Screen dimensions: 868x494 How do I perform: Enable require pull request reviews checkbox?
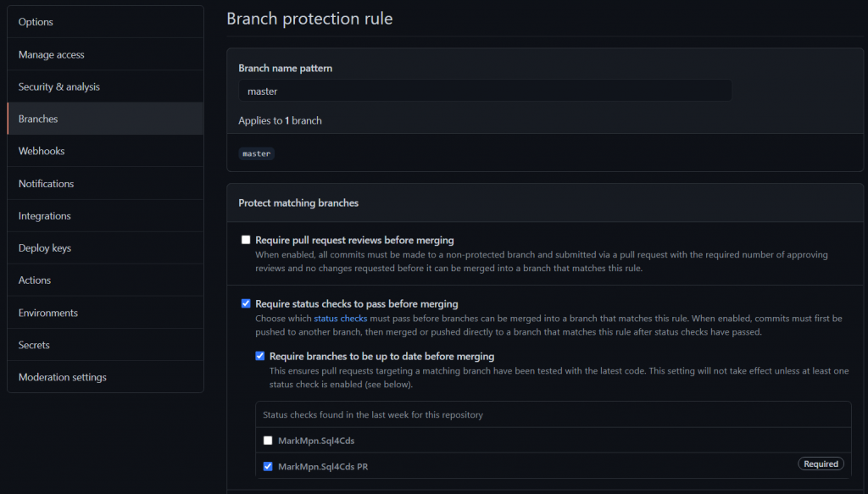pos(246,240)
